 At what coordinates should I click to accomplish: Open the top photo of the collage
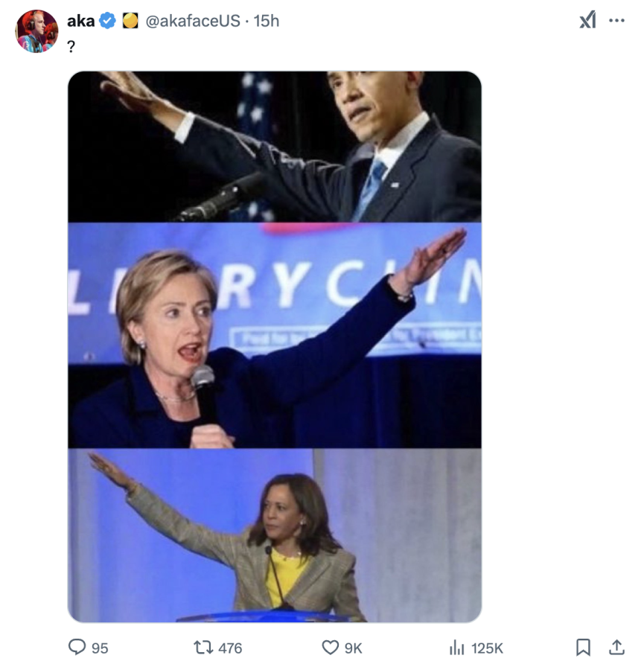[x=274, y=147]
